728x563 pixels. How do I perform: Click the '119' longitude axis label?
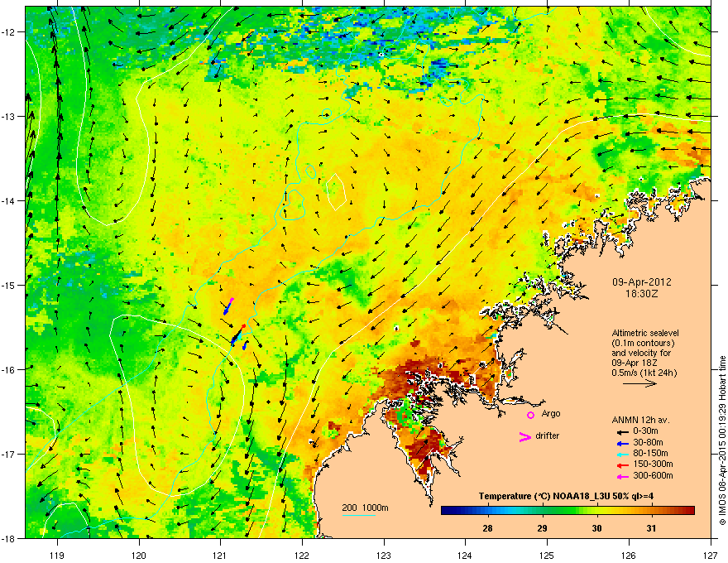[x=57, y=555]
